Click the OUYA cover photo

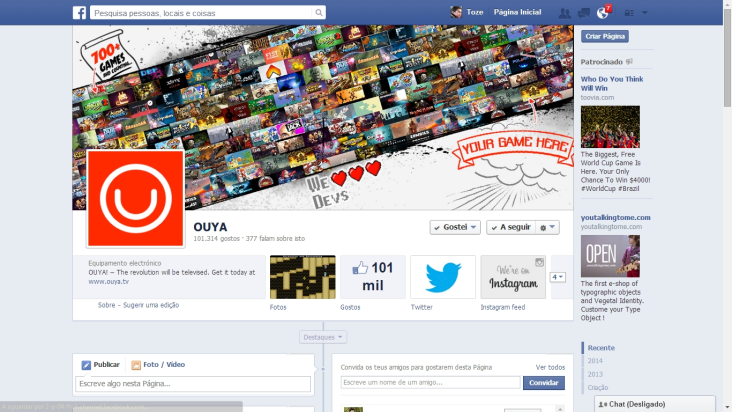[323, 117]
